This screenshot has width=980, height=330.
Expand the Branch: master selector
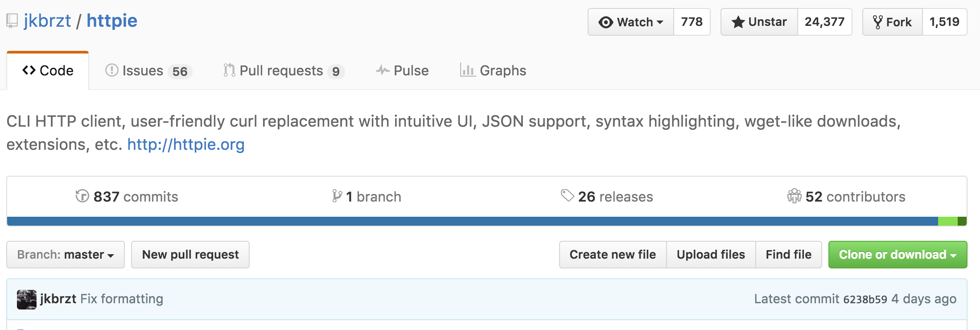pyautogui.click(x=66, y=255)
